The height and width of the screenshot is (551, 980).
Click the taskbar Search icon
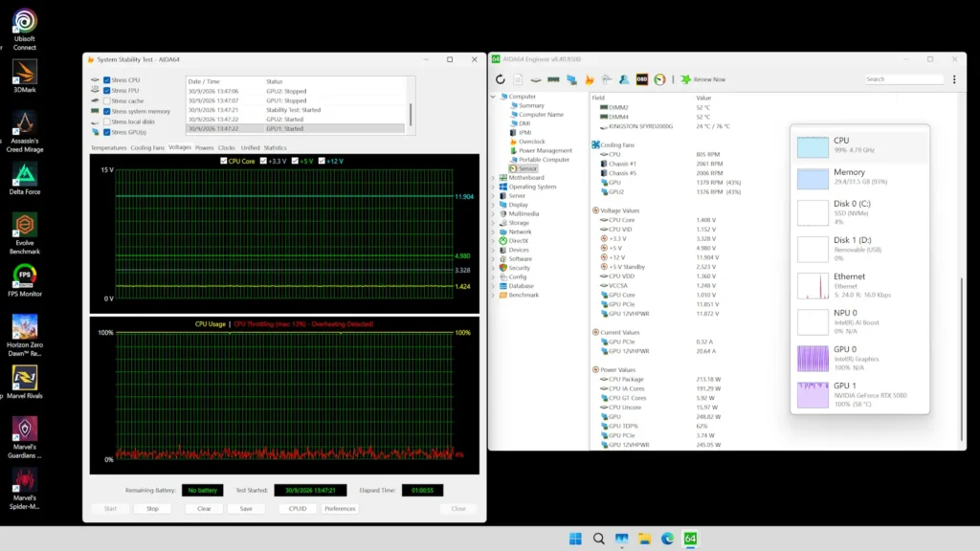tap(599, 539)
